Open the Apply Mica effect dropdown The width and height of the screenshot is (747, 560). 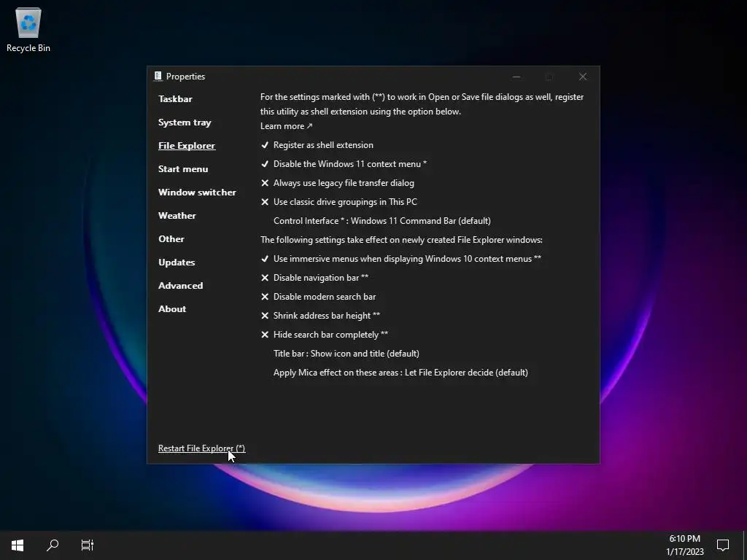400,373
